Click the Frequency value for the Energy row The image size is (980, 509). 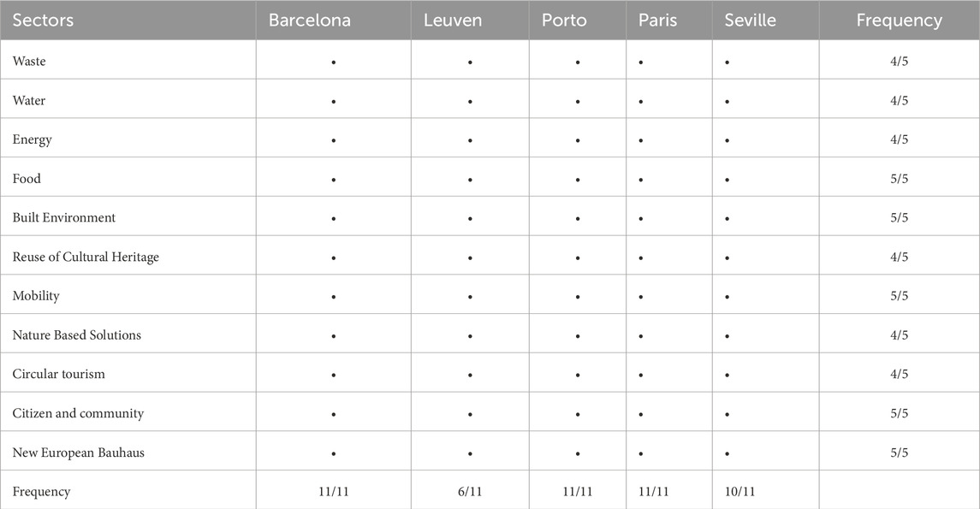click(899, 140)
